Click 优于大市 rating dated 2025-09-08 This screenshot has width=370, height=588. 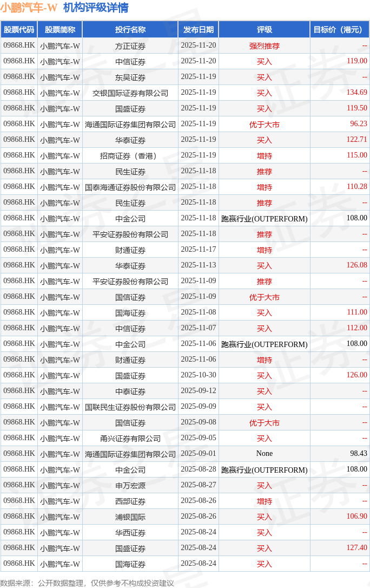click(x=265, y=423)
